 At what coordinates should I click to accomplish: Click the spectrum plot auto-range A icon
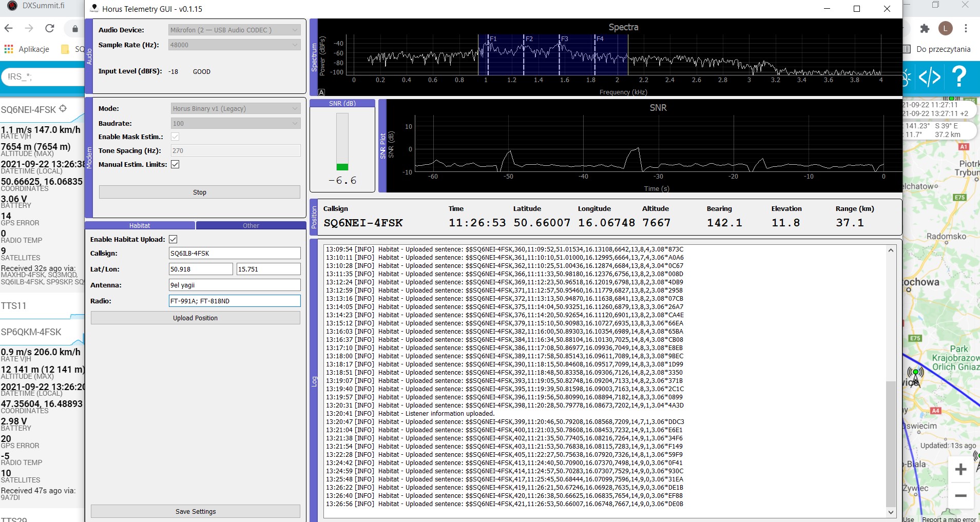click(321, 92)
